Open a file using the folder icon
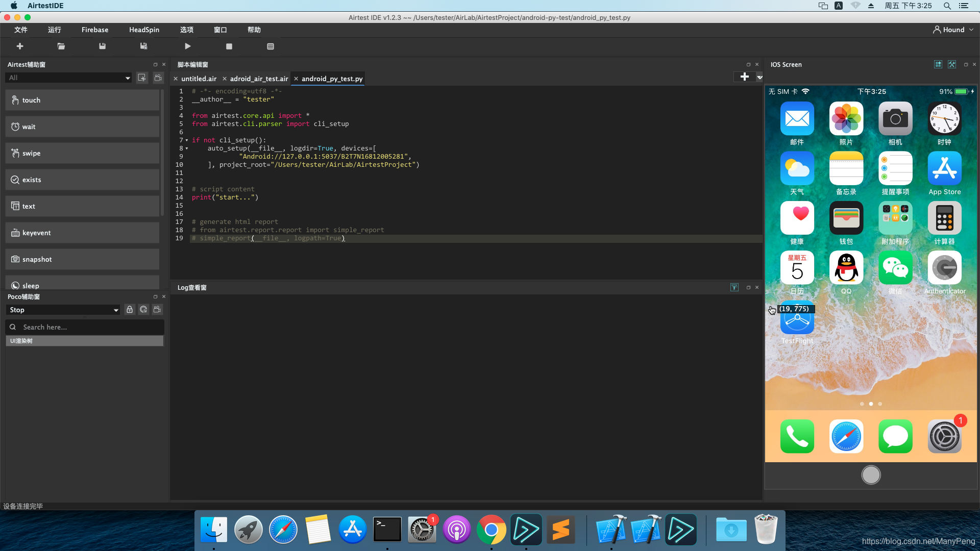Image resolution: width=980 pixels, height=551 pixels. (x=61, y=46)
